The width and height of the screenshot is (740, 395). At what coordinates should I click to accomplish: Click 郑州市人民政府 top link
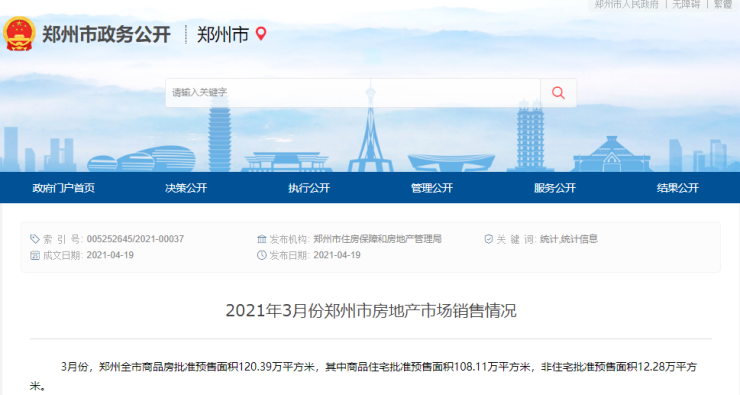pyautogui.click(x=626, y=4)
